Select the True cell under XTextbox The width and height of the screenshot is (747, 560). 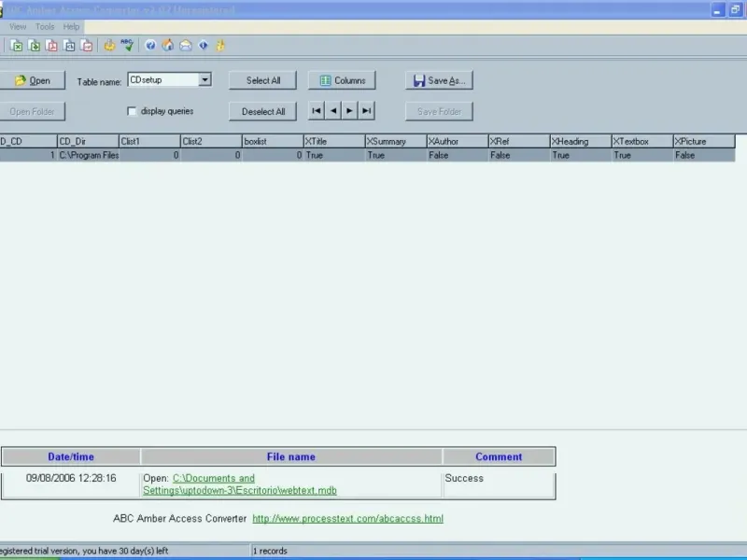(x=642, y=155)
